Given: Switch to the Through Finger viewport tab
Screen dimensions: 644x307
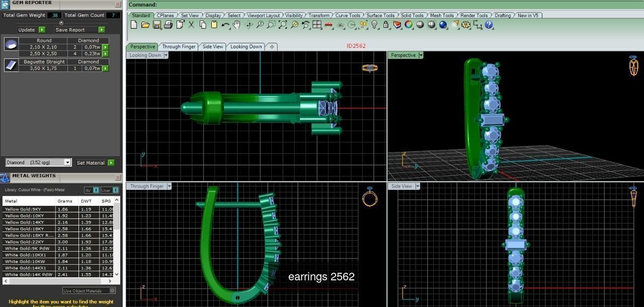Looking at the screenshot, I should coord(179,47).
